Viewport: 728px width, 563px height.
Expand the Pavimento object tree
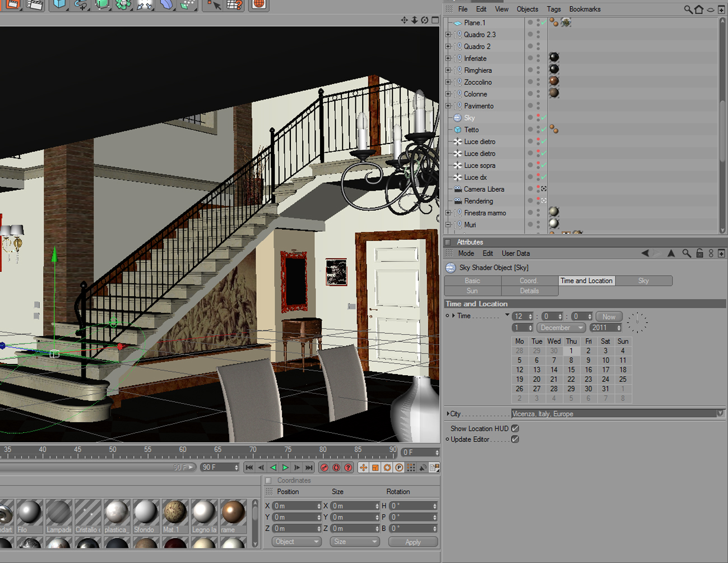coord(448,106)
